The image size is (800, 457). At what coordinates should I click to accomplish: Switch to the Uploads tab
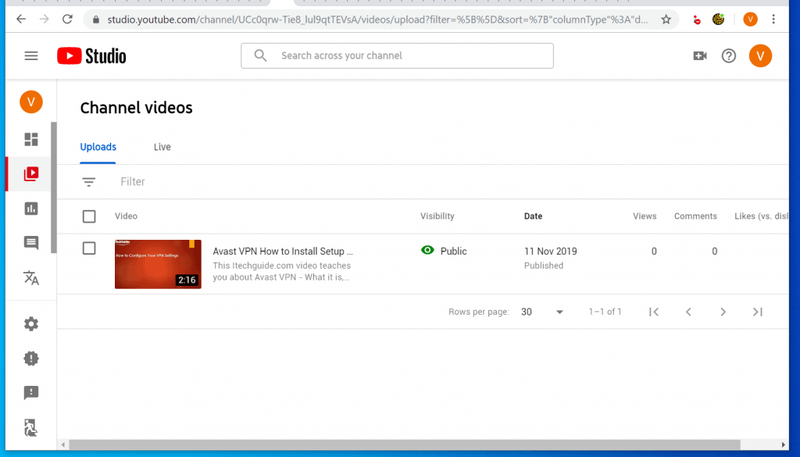pyautogui.click(x=98, y=147)
